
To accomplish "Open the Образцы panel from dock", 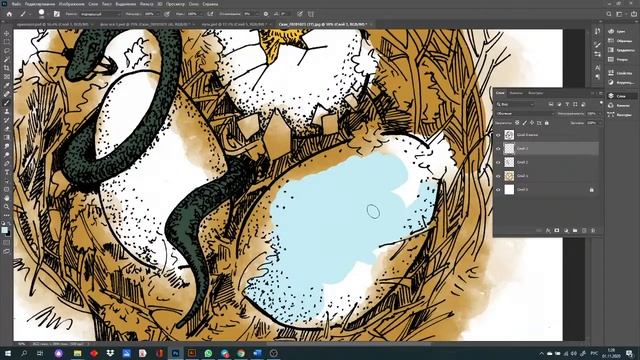I will click(x=620, y=41).
